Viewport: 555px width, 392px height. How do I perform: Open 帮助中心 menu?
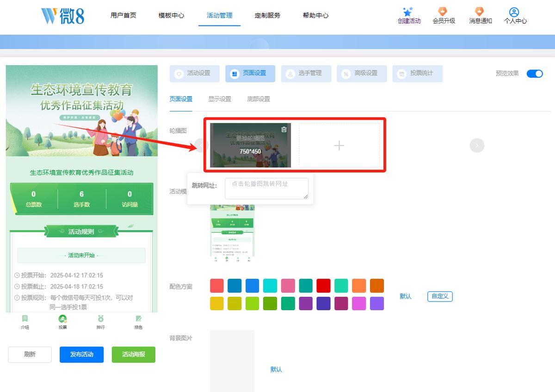[x=316, y=15]
